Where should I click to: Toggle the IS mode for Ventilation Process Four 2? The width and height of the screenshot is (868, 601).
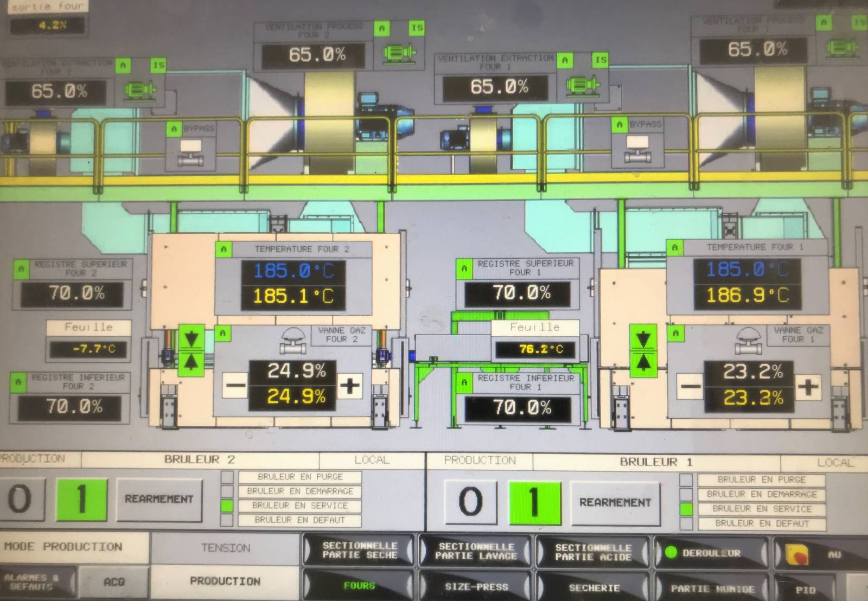[417, 28]
